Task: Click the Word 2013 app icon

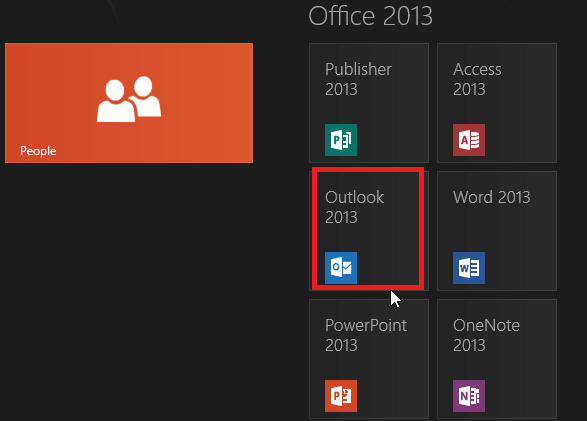Action: (x=469, y=268)
